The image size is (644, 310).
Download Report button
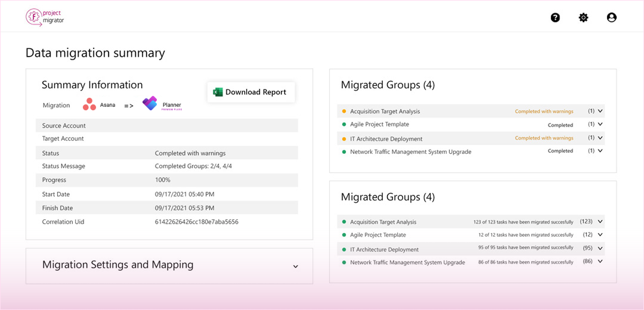pyautogui.click(x=251, y=92)
